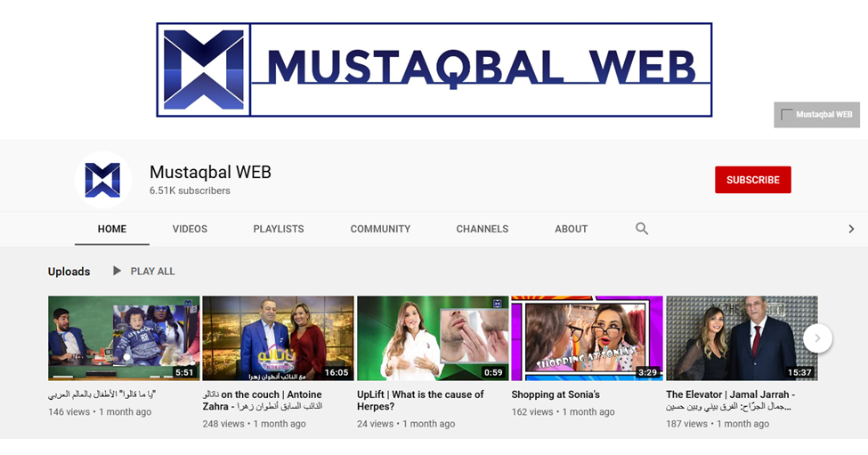Open the Channels tab
Image resolution: width=868 pixels, height=455 pixels.
tap(483, 229)
